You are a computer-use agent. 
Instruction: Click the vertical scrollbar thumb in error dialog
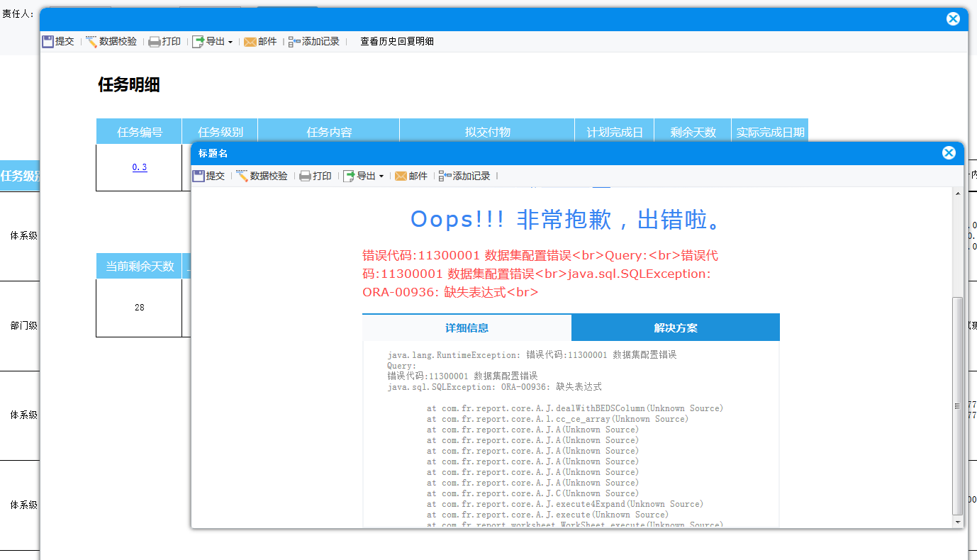click(958, 404)
